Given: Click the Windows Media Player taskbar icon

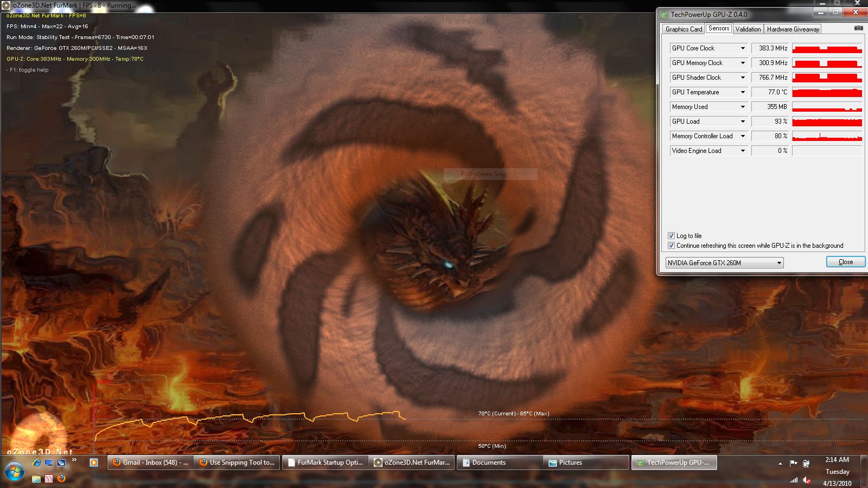Looking at the screenshot, I should coord(94,463).
